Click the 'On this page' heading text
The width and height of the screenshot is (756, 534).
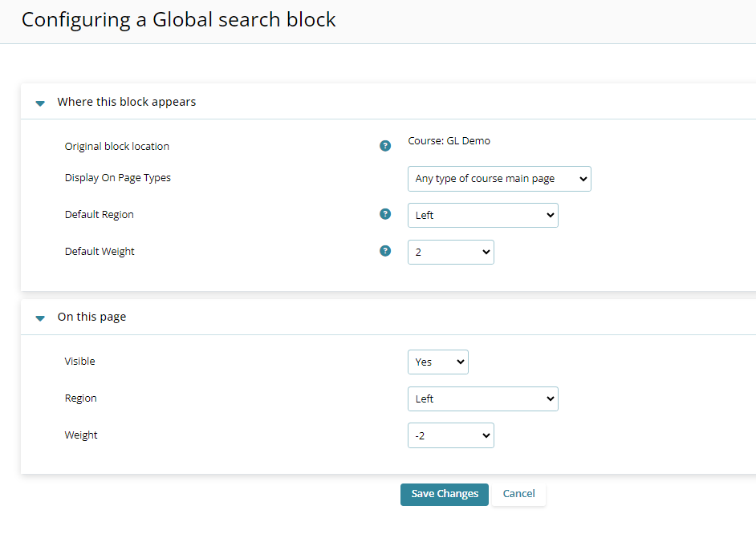pyautogui.click(x=91, y=317)
